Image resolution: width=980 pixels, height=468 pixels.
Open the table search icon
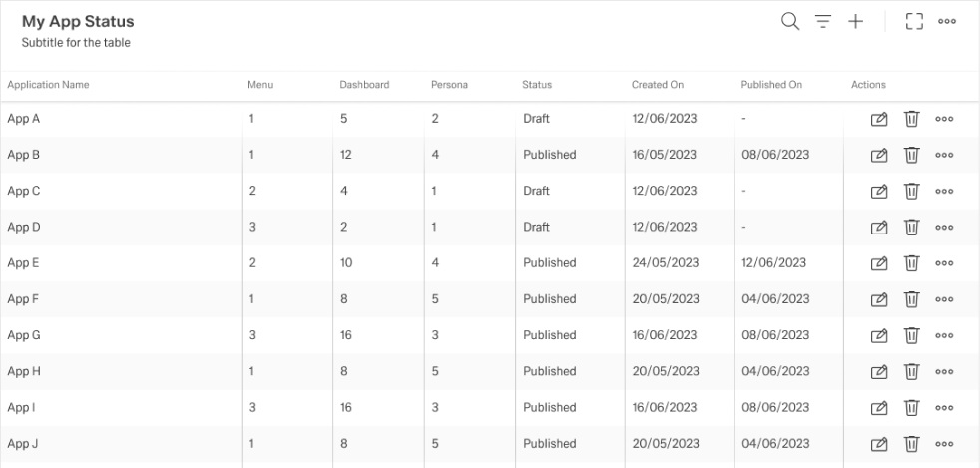(790, 22)
